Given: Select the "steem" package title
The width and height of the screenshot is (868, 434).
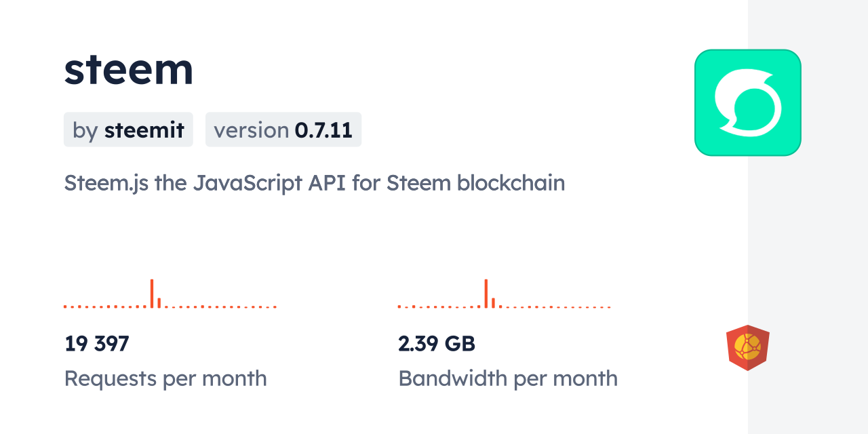Looking at the screenshot, I should pos(129,69).
